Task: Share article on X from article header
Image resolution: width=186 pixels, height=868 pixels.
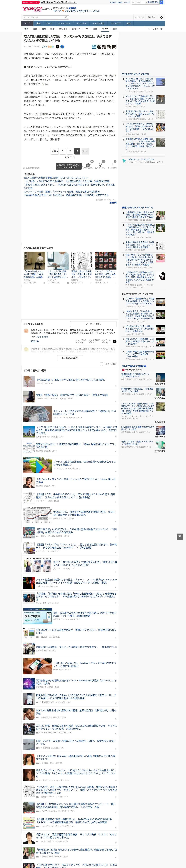Action: [x=57, y=47]
